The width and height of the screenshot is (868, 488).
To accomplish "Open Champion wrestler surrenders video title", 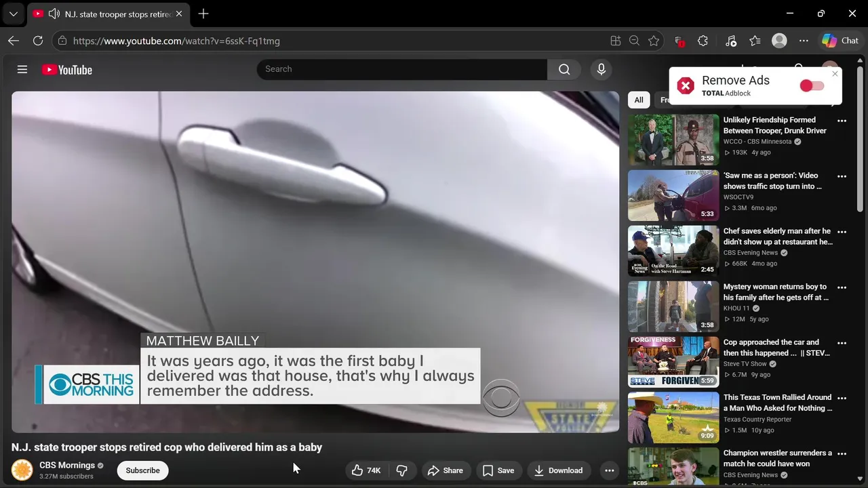I will tap(777, 458).
